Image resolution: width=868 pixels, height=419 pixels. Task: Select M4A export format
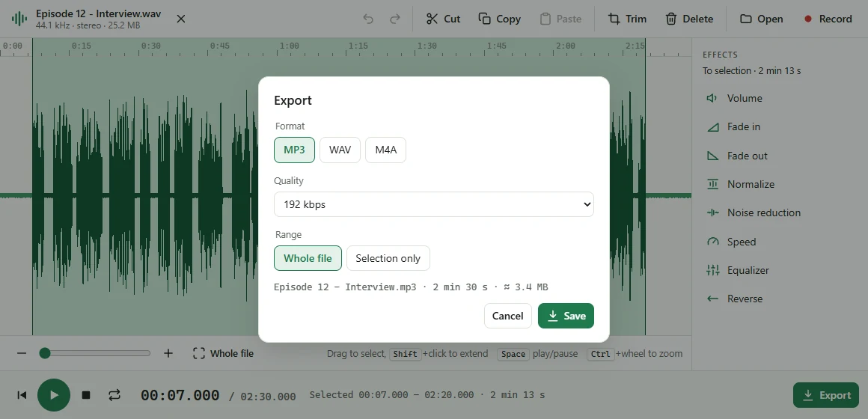coord(386,150)
